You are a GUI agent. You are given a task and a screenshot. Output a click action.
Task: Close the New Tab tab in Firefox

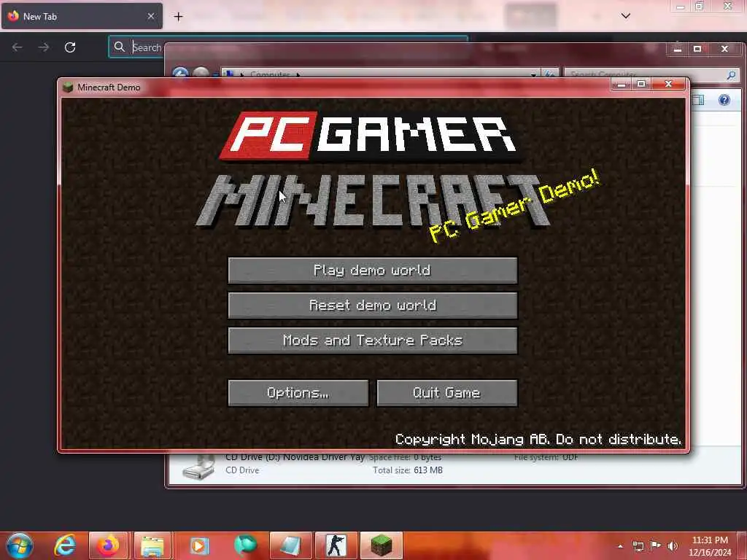(x=150, y=16)
